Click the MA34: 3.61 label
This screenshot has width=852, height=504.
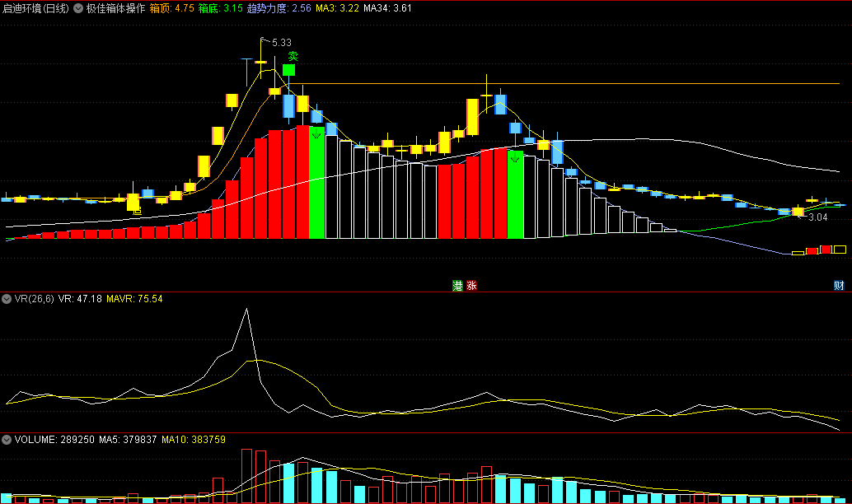[x=387, y=8]
